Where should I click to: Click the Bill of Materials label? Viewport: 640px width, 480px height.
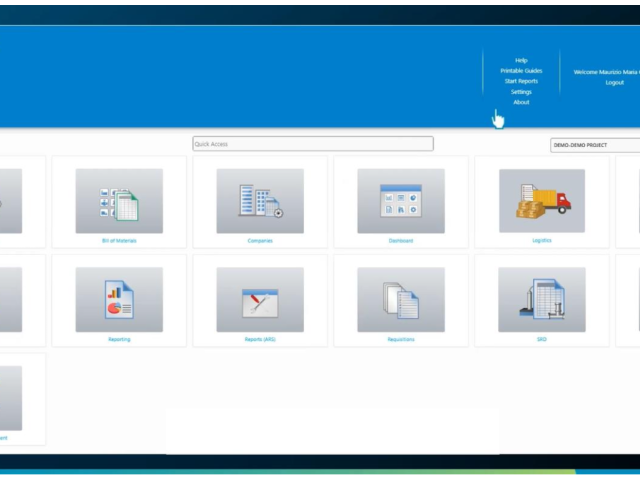click(119, 241)
